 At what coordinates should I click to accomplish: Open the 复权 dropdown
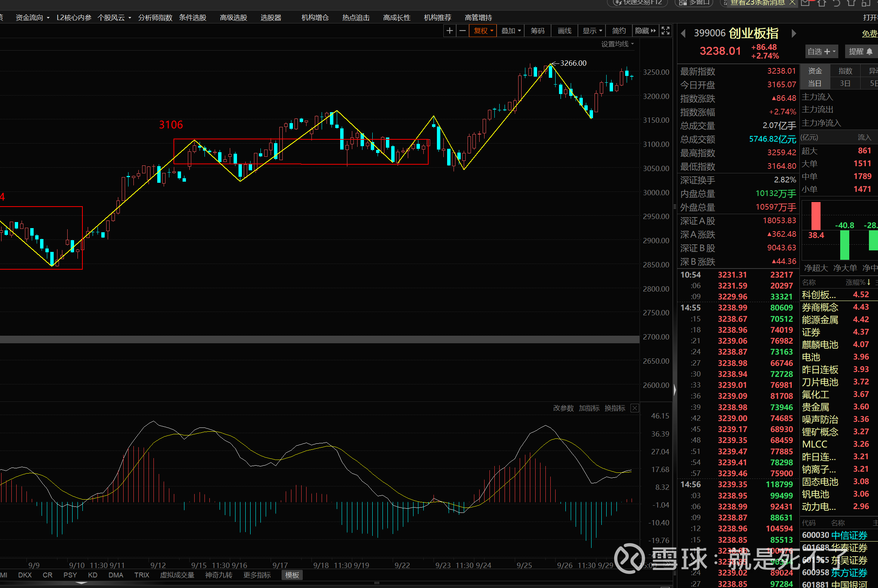point(483,31)
